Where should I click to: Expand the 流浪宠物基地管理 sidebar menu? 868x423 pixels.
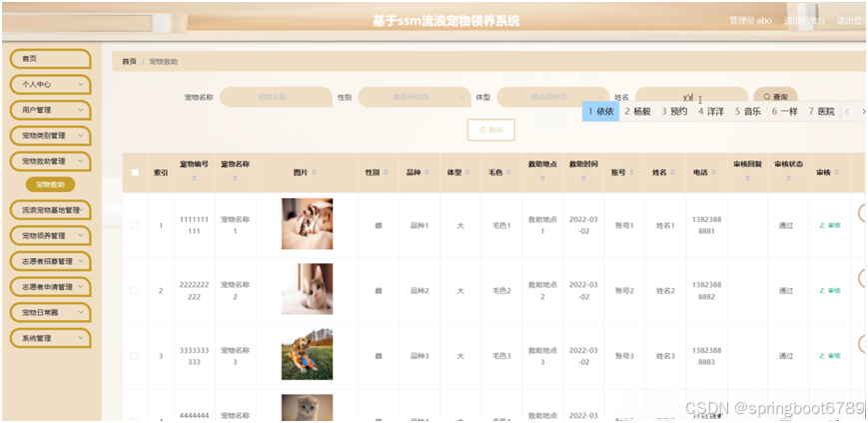tap(50, 210)
